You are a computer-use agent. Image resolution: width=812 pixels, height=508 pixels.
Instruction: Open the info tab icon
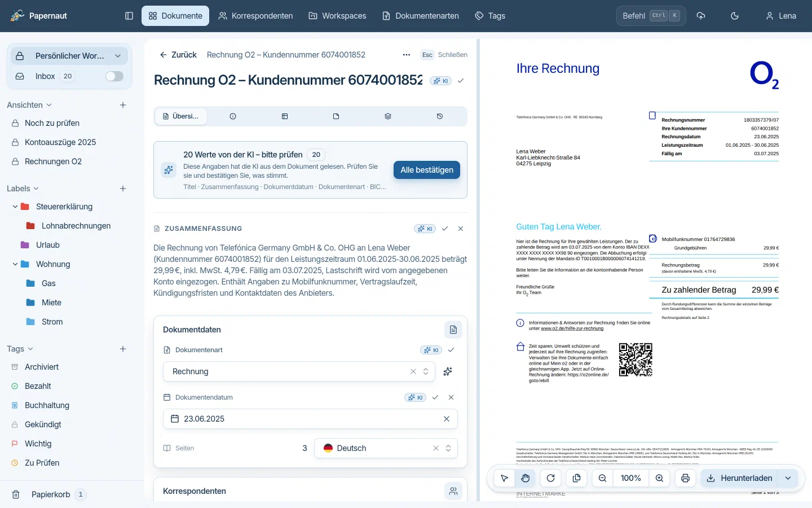tap(233, 116)
